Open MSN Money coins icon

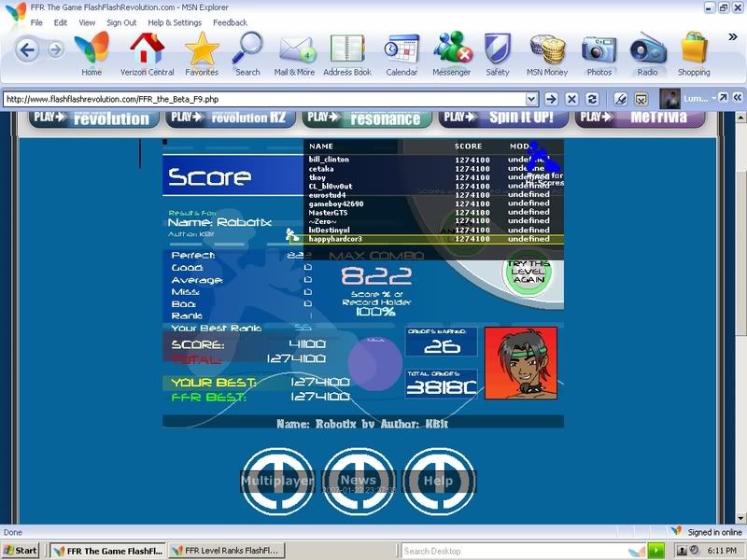point(546,53)
